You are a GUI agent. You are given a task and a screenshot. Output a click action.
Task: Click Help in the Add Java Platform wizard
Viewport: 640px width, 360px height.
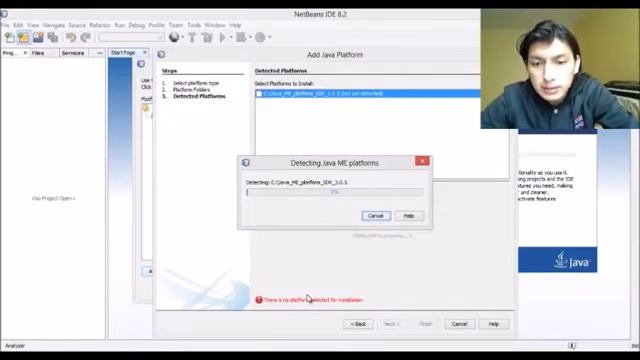tap(494, 324)
